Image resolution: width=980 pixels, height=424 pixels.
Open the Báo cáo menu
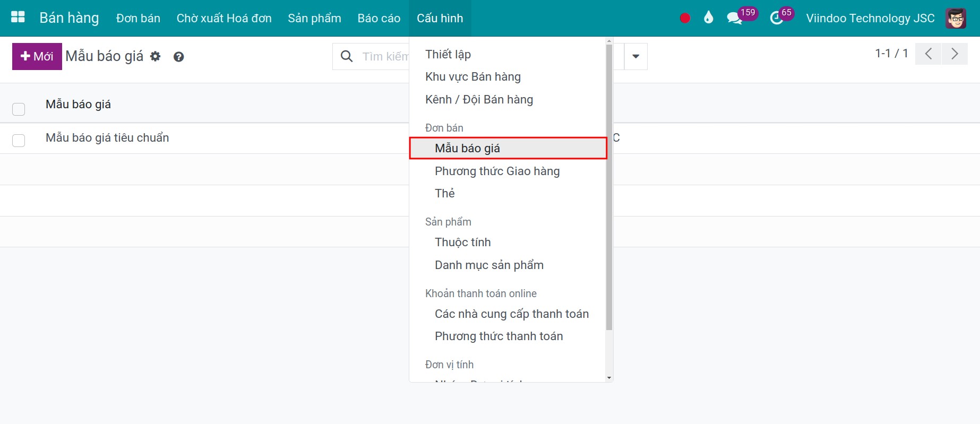(x=379, y=18)
